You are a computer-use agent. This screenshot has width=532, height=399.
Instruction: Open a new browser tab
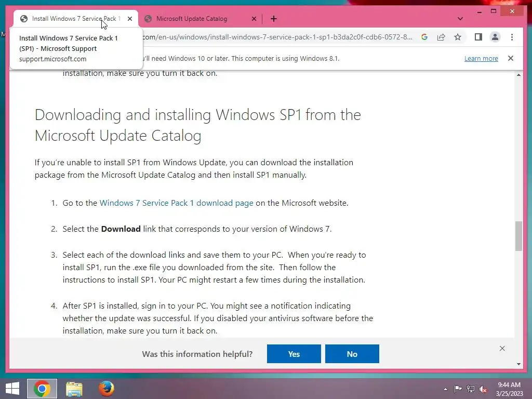click(x=274, y=19)
